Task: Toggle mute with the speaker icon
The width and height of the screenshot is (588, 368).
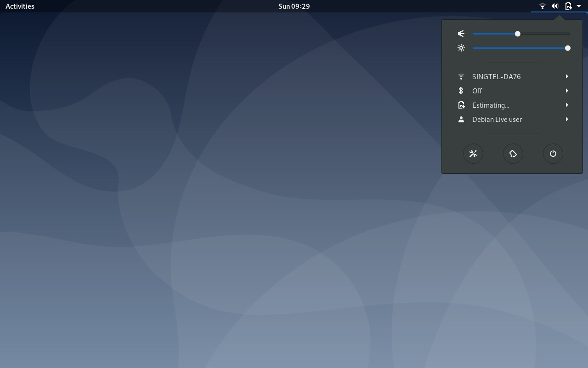Action: pos(461,34)
